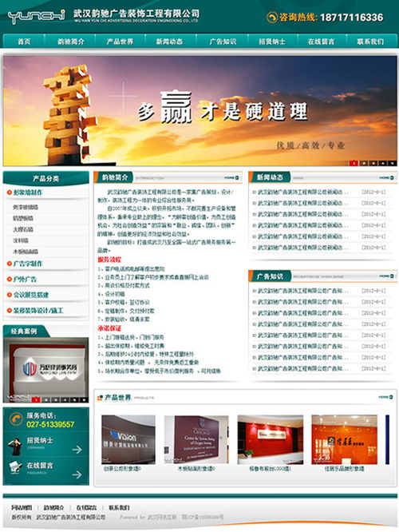Click the orange bullet icon beside 户外广告
The width and height of the screenshot is (399, 532).
pyautogui.click(x=9, y=280)
